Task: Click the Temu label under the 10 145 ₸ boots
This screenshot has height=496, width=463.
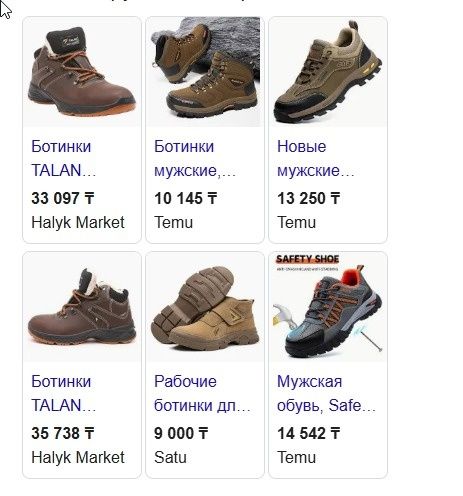Action: [173, 222]
